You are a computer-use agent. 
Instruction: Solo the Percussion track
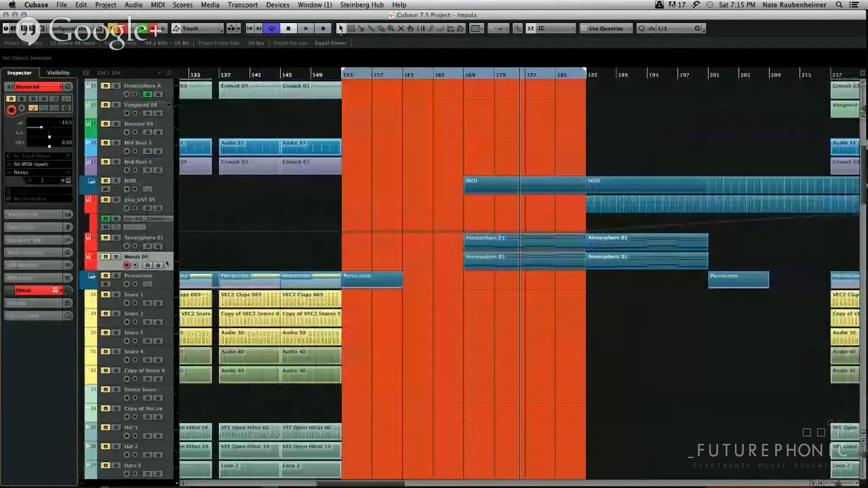[116, 276]
